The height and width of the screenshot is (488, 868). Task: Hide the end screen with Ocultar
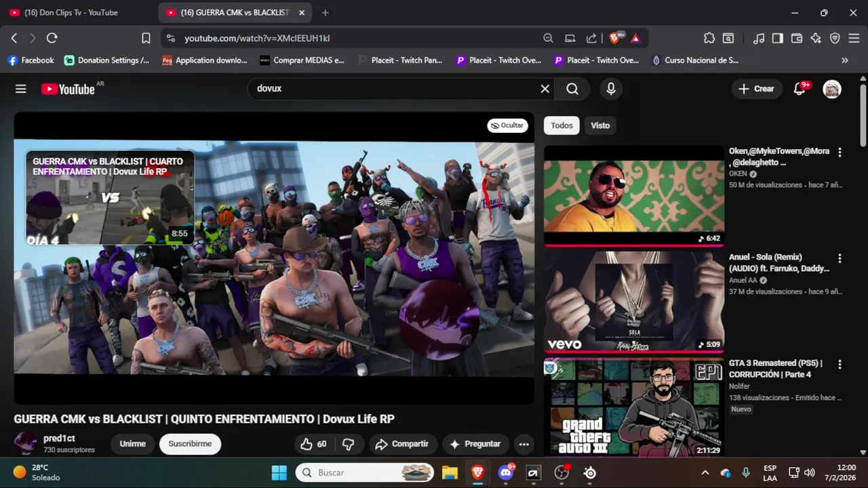507,125
